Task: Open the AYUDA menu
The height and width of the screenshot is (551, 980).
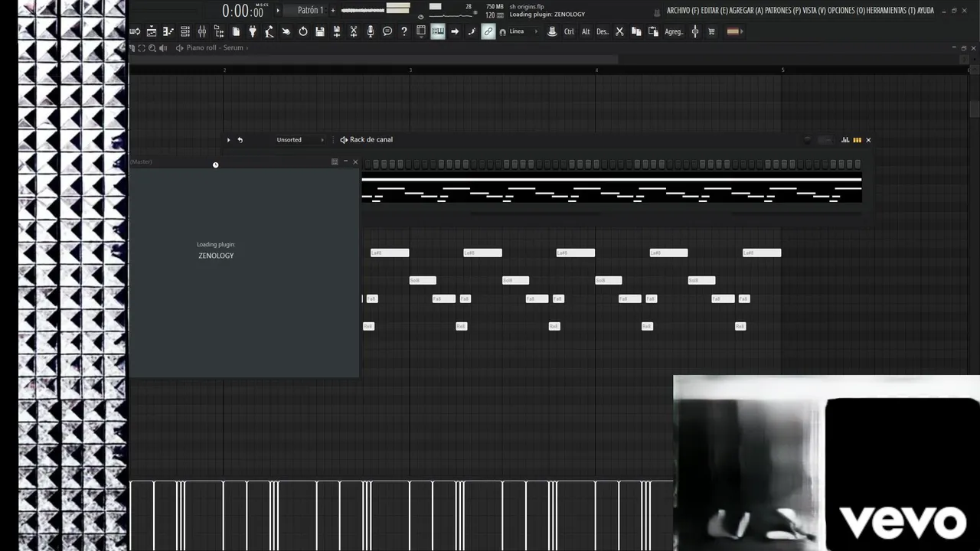Action: point(926,11)
